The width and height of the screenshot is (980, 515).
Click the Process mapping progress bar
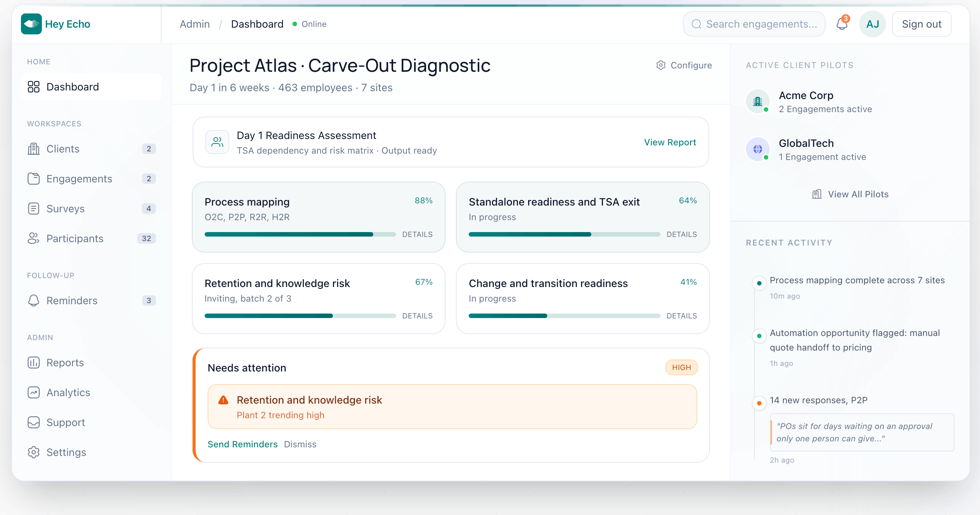tap(300, 234)
